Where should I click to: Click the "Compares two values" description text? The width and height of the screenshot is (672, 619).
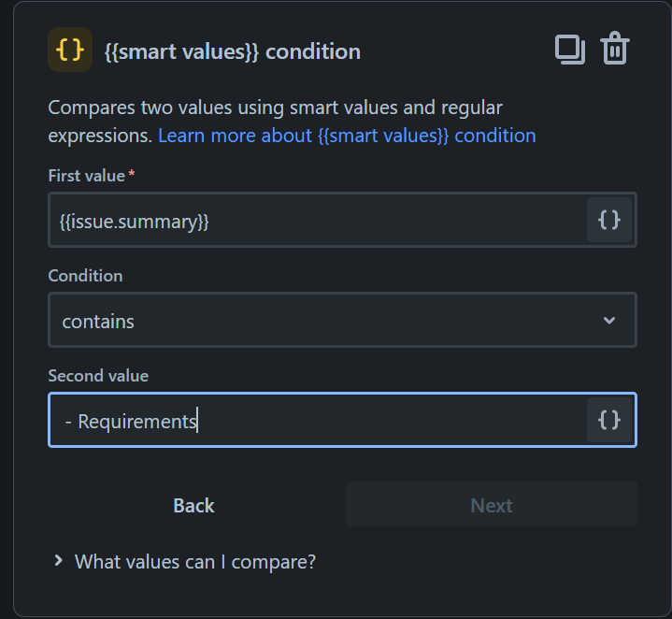[x=275, y=108]
